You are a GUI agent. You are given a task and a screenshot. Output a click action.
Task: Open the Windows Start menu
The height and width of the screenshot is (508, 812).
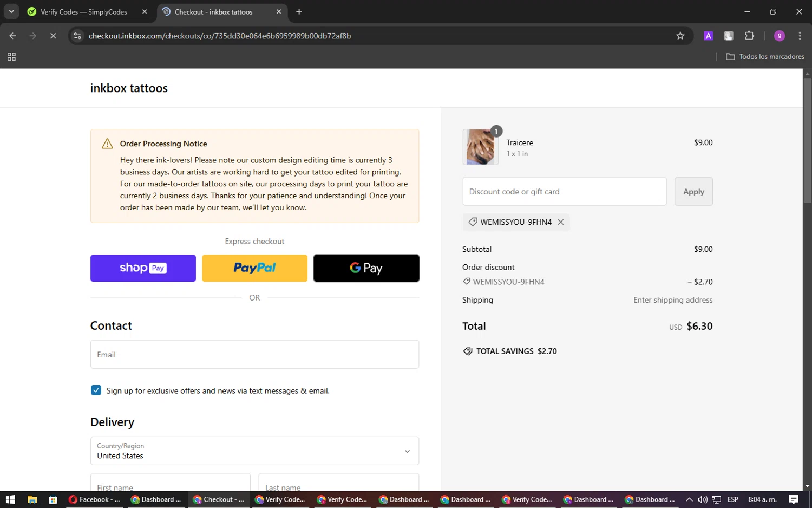coord(10,499)
